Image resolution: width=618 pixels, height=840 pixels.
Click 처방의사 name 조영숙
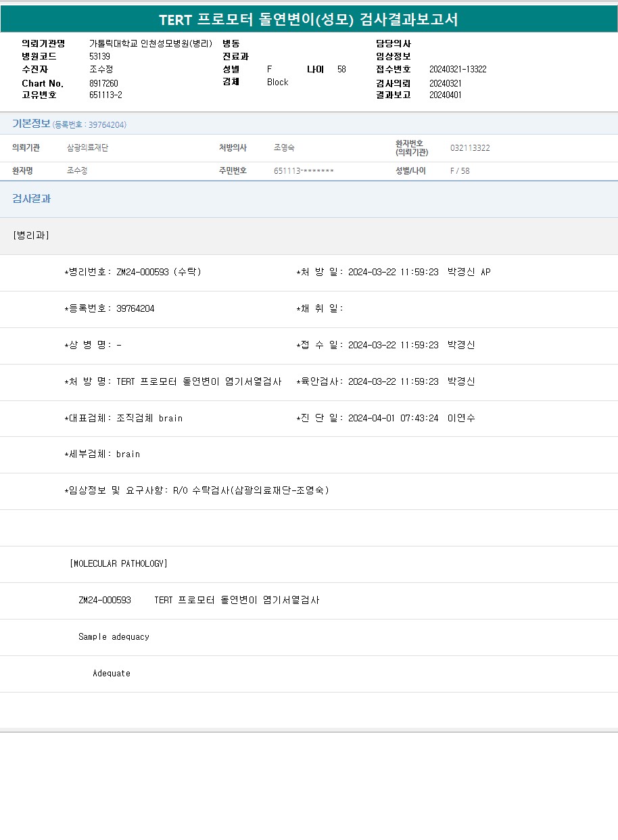(284, 147)
